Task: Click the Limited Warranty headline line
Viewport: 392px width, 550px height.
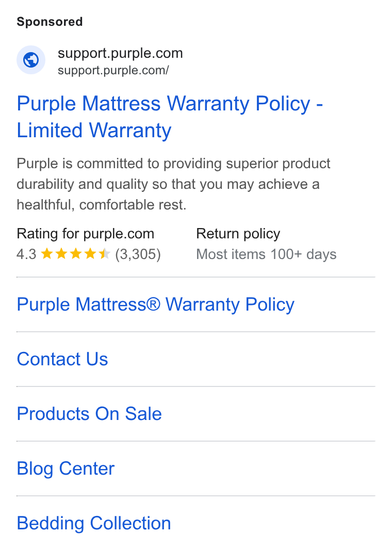Action: (94, 131)
